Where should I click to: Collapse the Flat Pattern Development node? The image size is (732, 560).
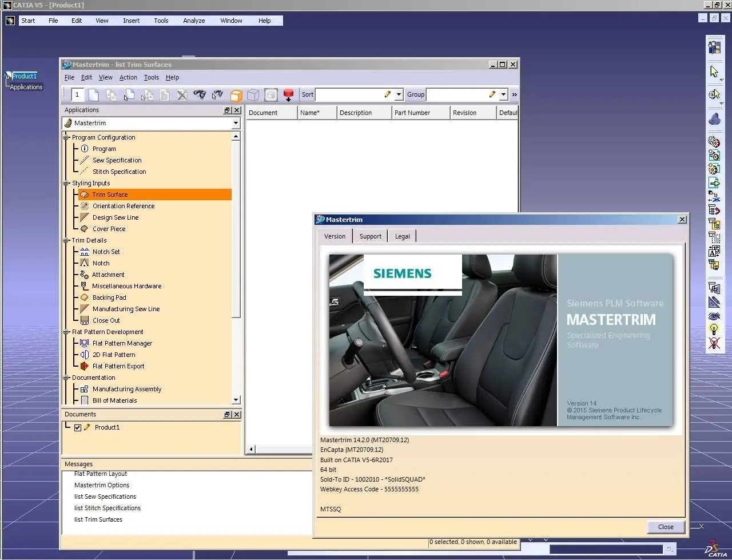click(x=66, y=332)
